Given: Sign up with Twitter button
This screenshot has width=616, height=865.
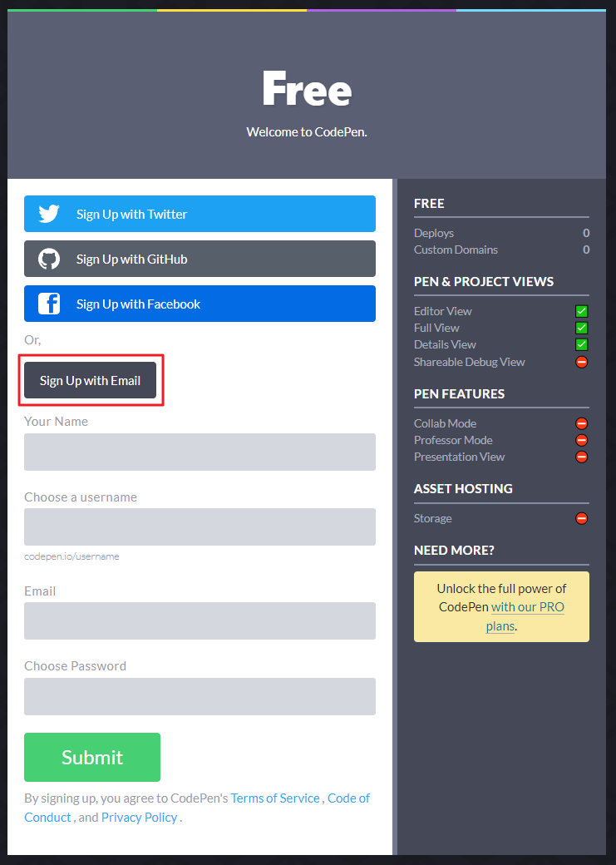Looking at the screenshot, I should coord(200,214).
